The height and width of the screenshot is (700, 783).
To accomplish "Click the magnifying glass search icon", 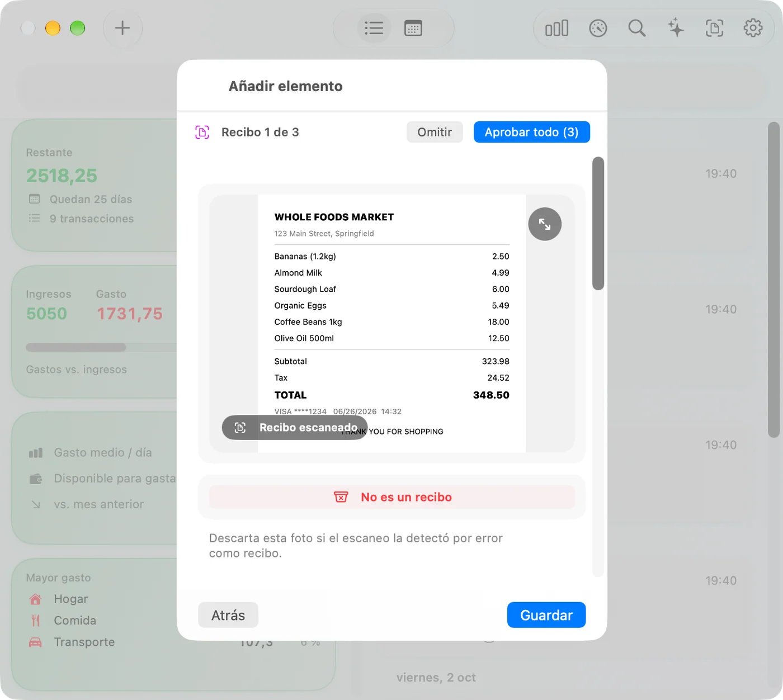I will tap(637, 28).
